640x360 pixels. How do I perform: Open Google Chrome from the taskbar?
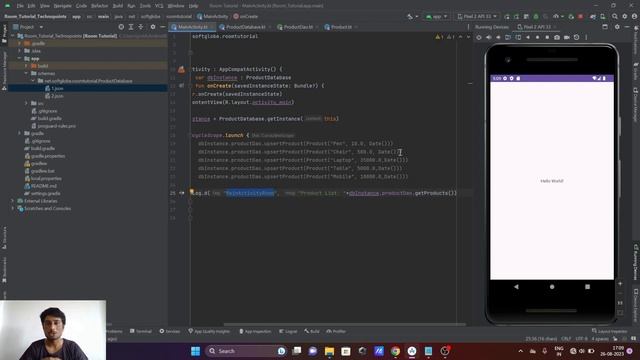point(395,351)
